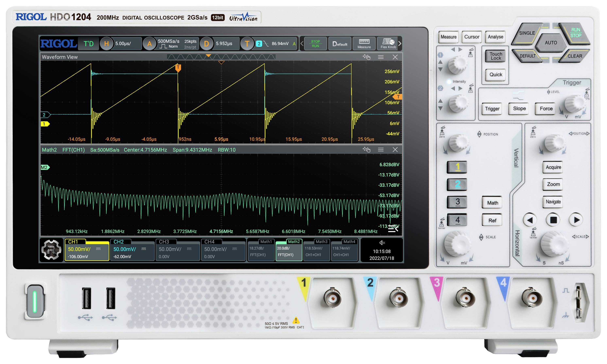
Task: Tap the RIGOL gear logo in bottom-left corner
Action: 52,250
